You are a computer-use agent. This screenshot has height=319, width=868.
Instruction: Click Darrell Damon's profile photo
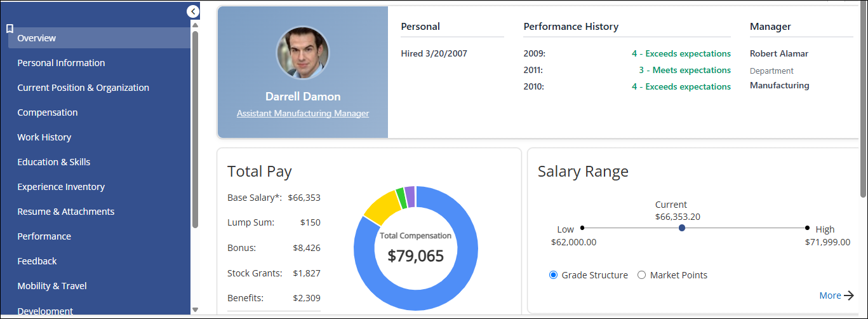tap(303, 53)
